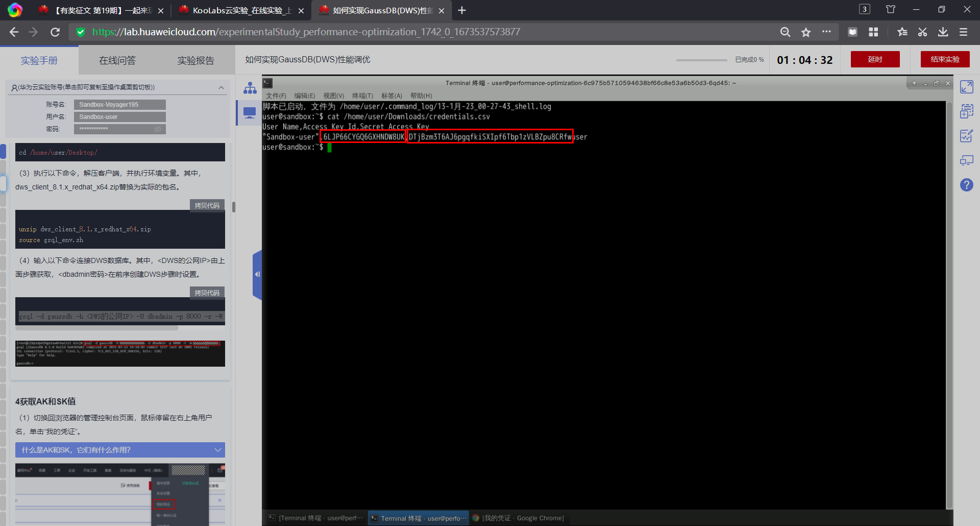Open the terminal 视图(V) menu

point(334,96)
